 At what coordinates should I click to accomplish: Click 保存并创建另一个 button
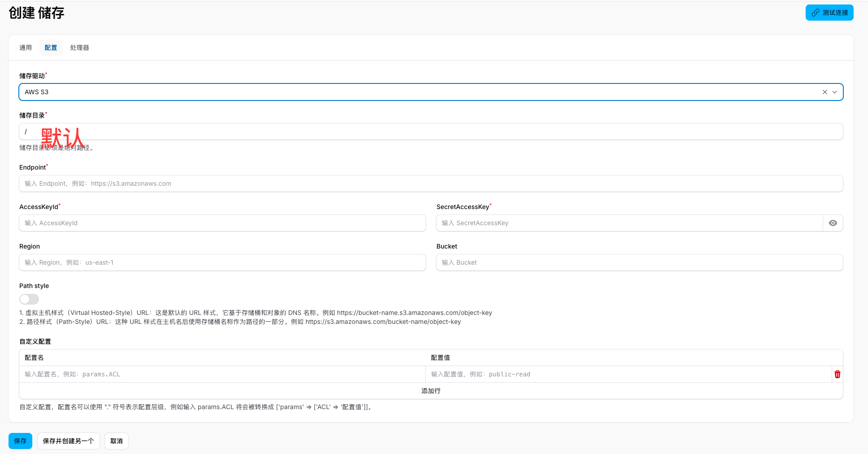[x=68, y=441]
